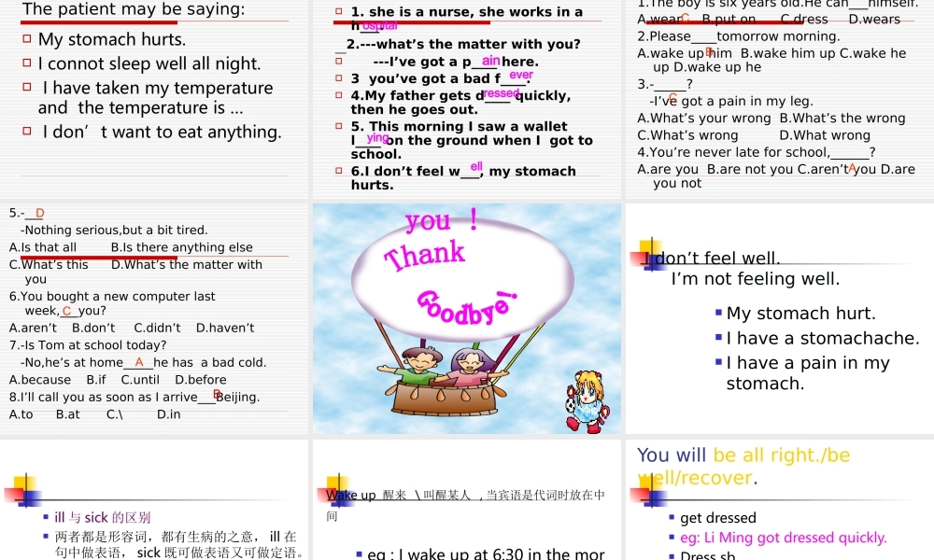Click example 'eg : I wake up at 6:30'
Viewport: 934px width, 560px height.
486,553
